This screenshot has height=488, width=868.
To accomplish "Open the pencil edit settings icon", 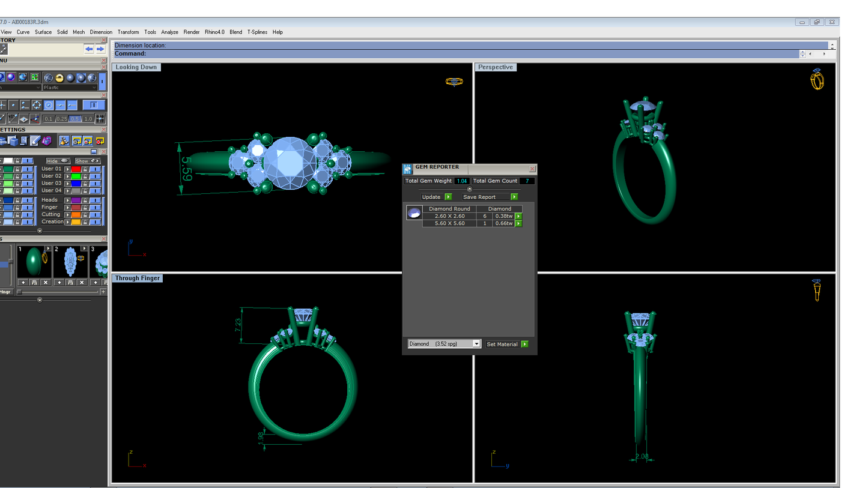I will [35, 140].
